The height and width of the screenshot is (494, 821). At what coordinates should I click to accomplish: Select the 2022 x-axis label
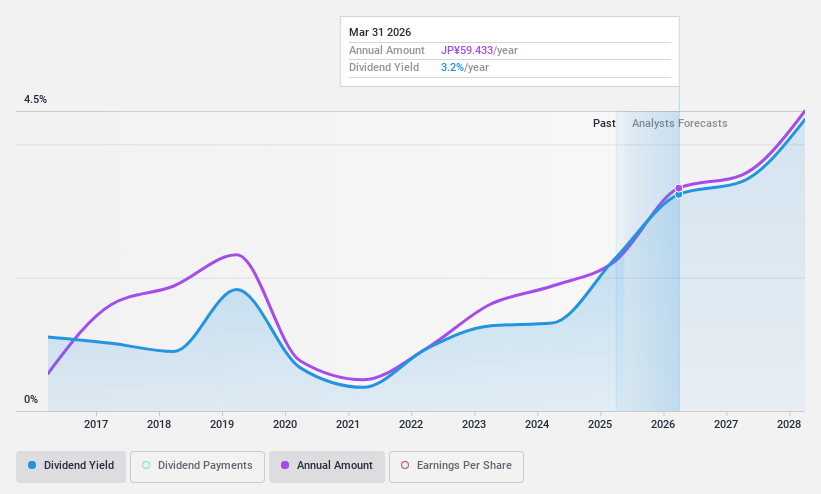[x=411, y=424]
